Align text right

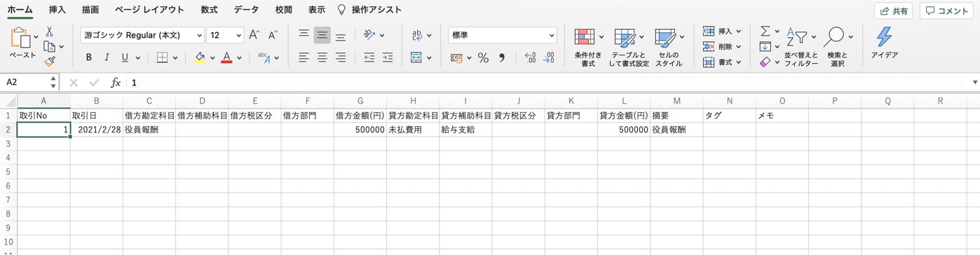coord(340,58)
